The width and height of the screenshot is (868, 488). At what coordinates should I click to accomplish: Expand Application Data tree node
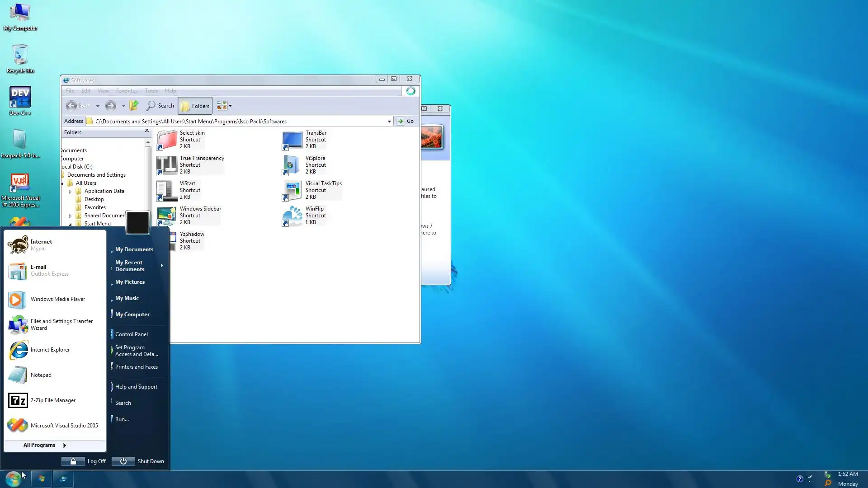click(x=71, y=192)
